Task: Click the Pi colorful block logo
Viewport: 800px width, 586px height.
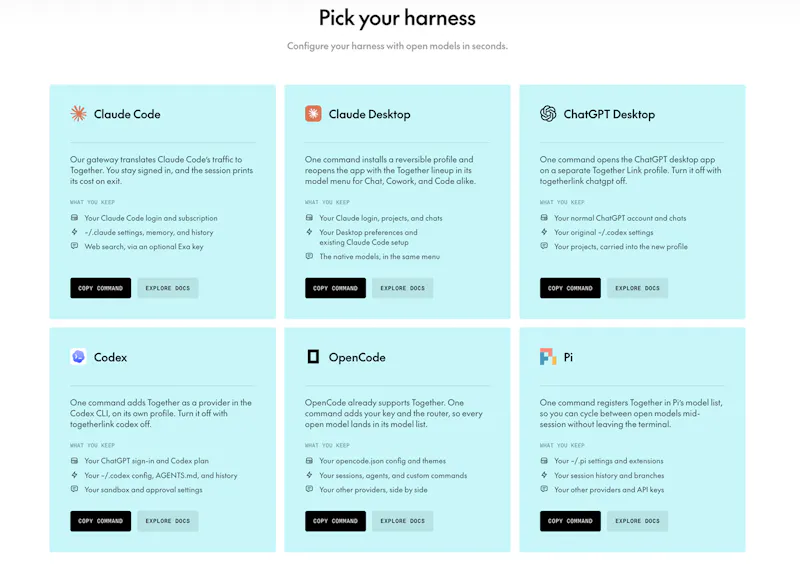Action: [x=548, y=356]
